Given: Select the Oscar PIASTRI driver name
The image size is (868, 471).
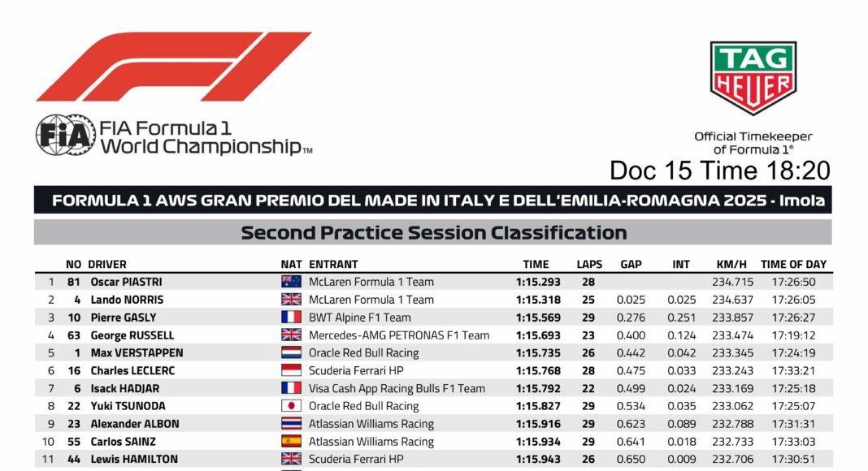Looking at the screenshot, I should point(126,282).
